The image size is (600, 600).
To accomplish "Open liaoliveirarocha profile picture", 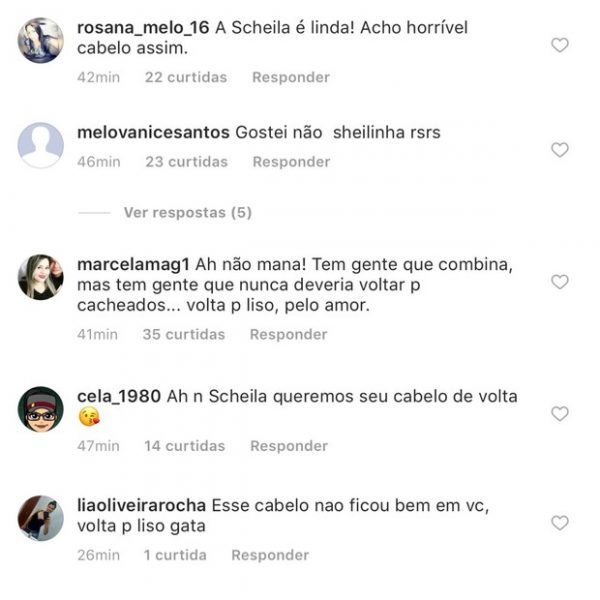I will [41, 518].
